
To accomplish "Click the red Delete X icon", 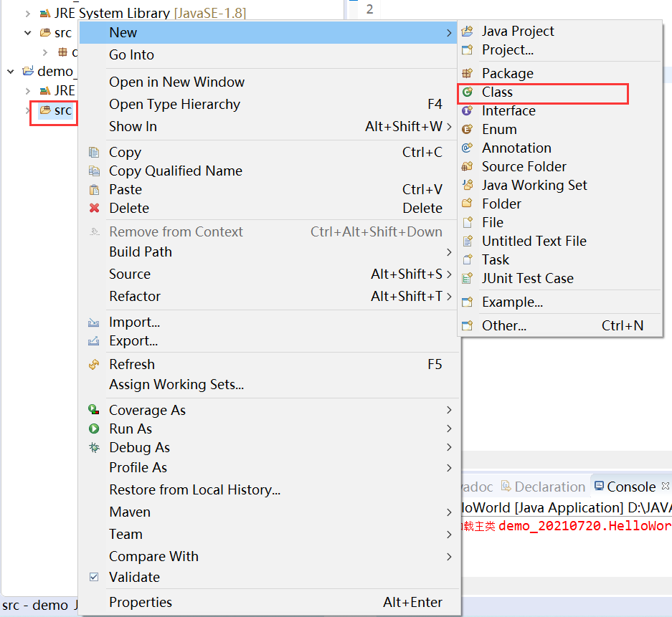I will [x=94, y=208].
